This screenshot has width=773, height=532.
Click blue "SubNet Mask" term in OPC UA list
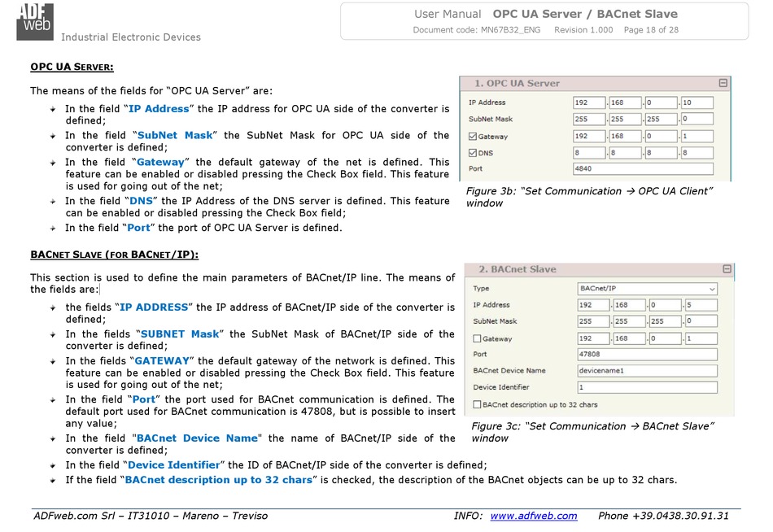pyautogui.click(x=175, y=135)
